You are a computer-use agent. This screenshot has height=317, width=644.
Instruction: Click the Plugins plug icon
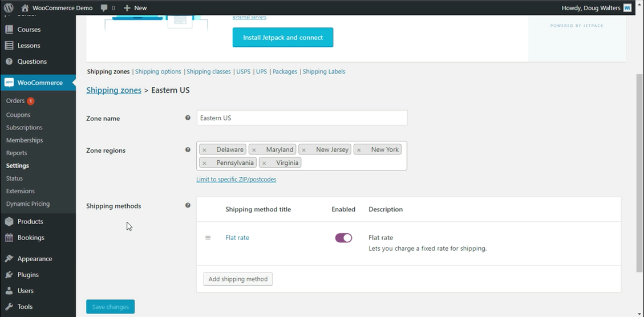9,275
